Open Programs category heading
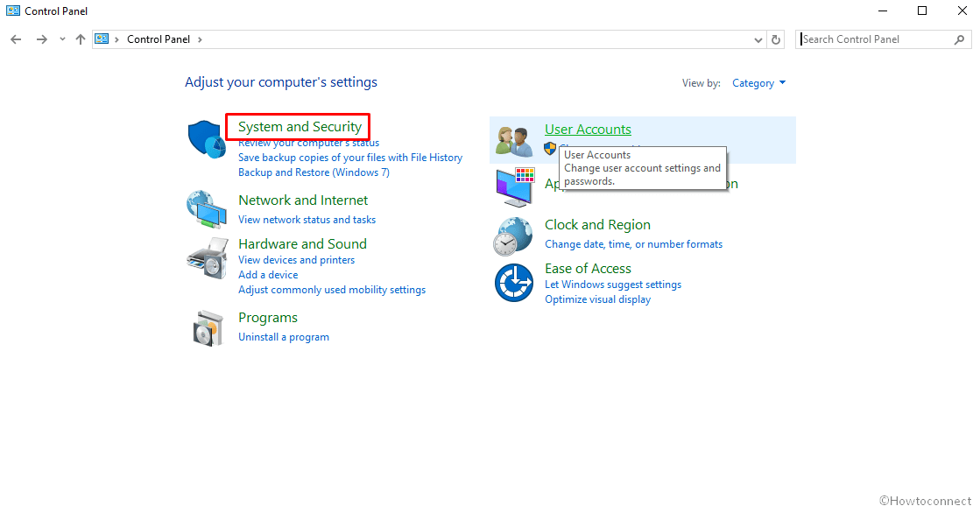Viewport: 980px width, 513px height. pyautogui.click(x=267, y=318)
